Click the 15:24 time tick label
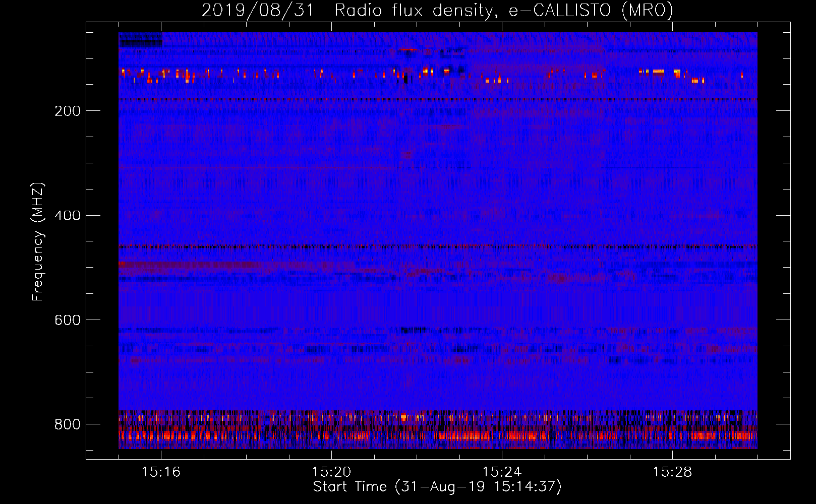 pos(502,472)
